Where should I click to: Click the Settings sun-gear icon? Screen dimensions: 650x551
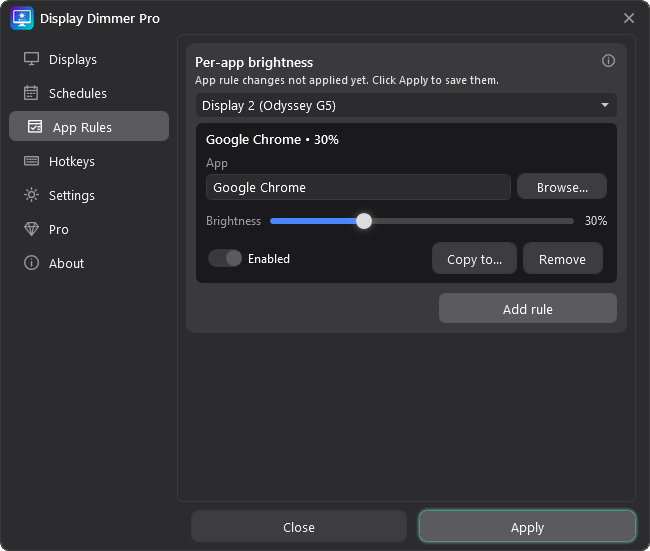click(32, 195)
